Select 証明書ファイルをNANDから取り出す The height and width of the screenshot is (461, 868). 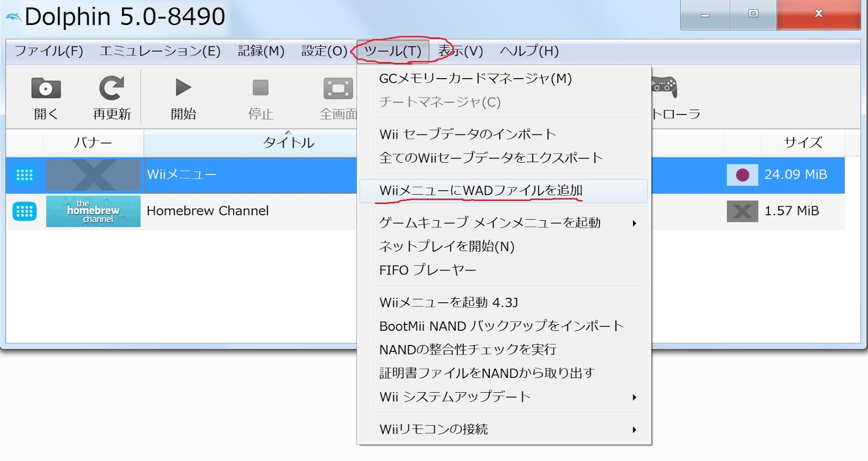click(505, 373)
